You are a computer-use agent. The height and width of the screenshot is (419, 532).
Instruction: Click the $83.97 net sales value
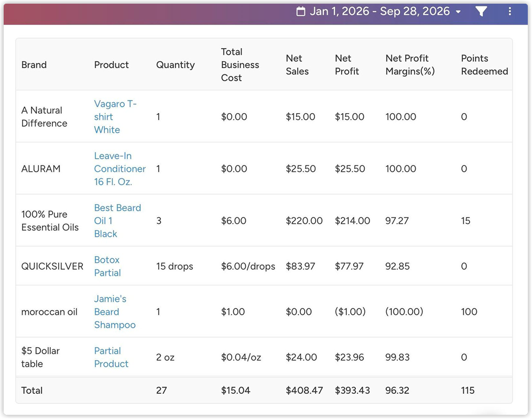[300, 266]
